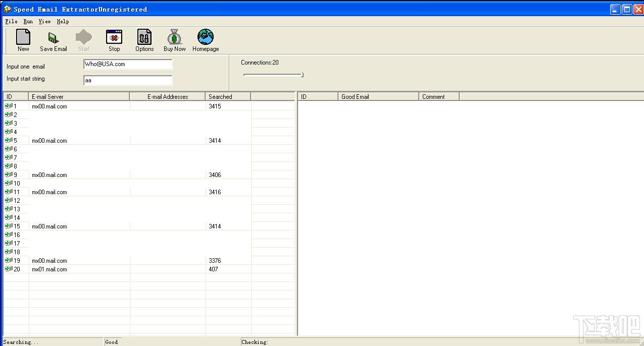Click the New toolbar icon
This screenshot has width=644, height=346.
(23, 37)
